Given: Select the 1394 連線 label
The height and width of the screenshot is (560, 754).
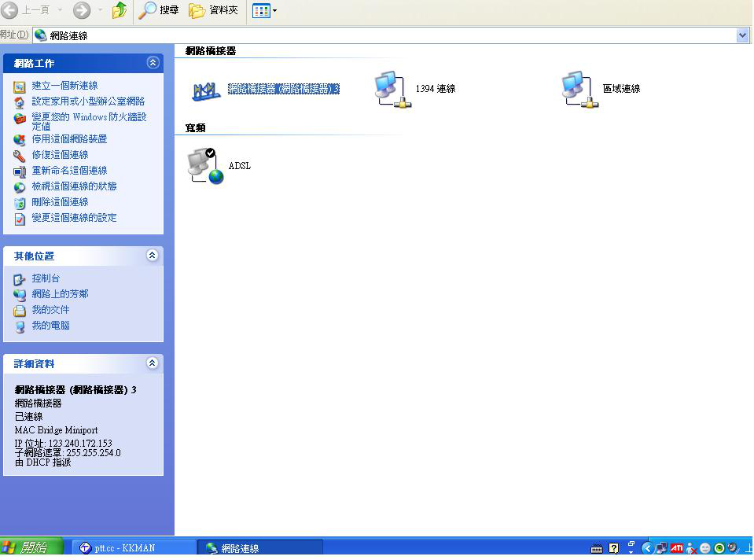Looking at the screenshot, I should 436,89.
